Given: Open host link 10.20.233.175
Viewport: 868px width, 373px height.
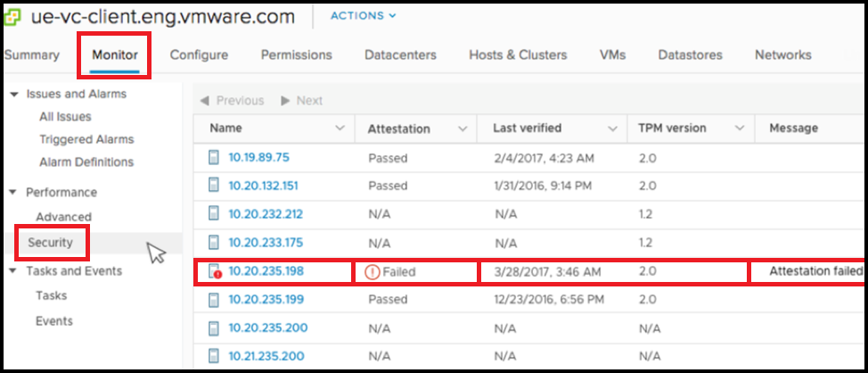Looking at the screenshot, I should [265, 243].
